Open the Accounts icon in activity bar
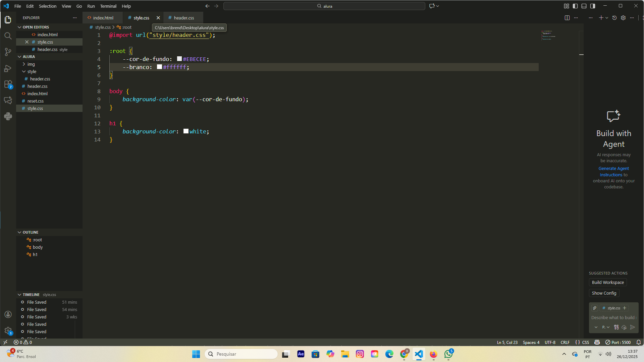This screenshot has height=362, width=644. 8,314
